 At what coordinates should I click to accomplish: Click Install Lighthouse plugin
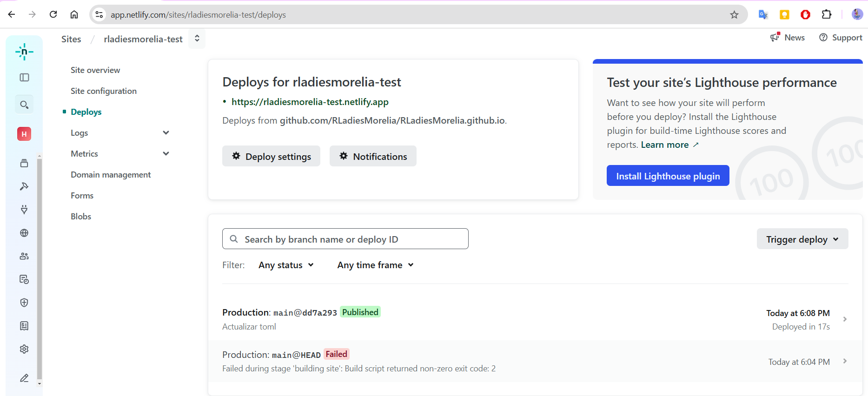(x=668, y=176)
